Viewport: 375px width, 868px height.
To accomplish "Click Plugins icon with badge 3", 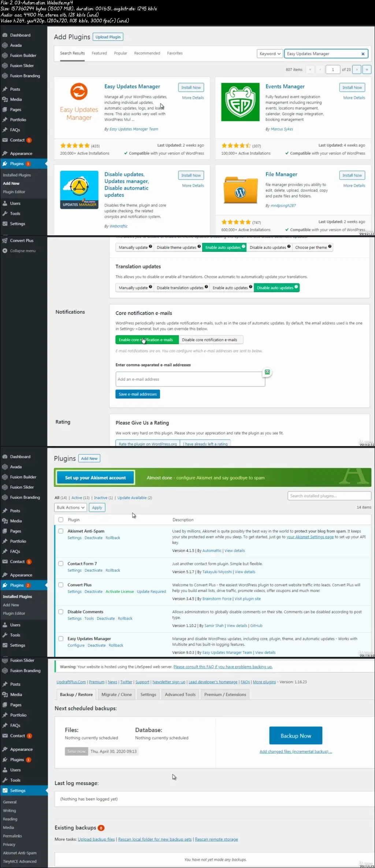I will pos(5,164).
